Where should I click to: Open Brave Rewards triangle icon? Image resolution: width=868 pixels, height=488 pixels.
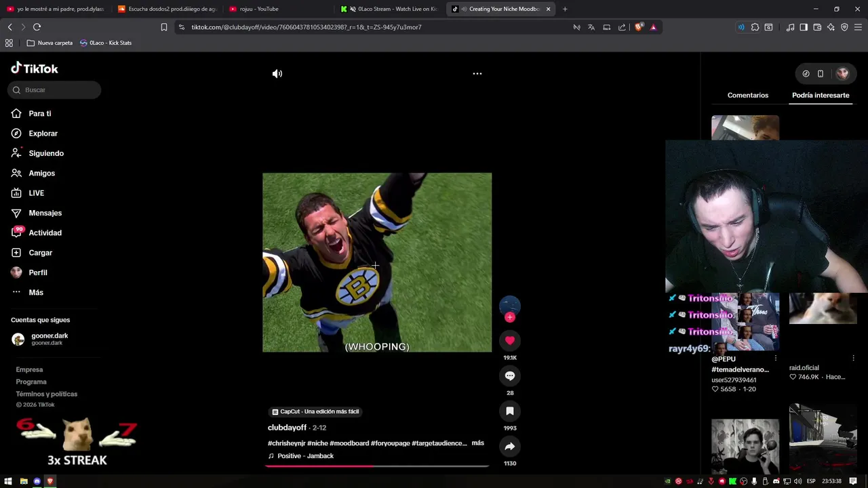coord(653,27)
